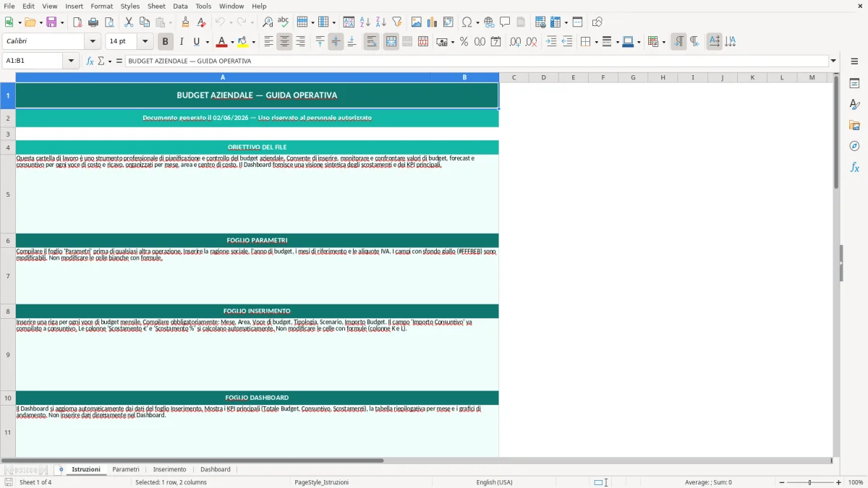Toggle Wrap Text button
The width and height of the screenshot is (868, 488).
pos(372,42)
